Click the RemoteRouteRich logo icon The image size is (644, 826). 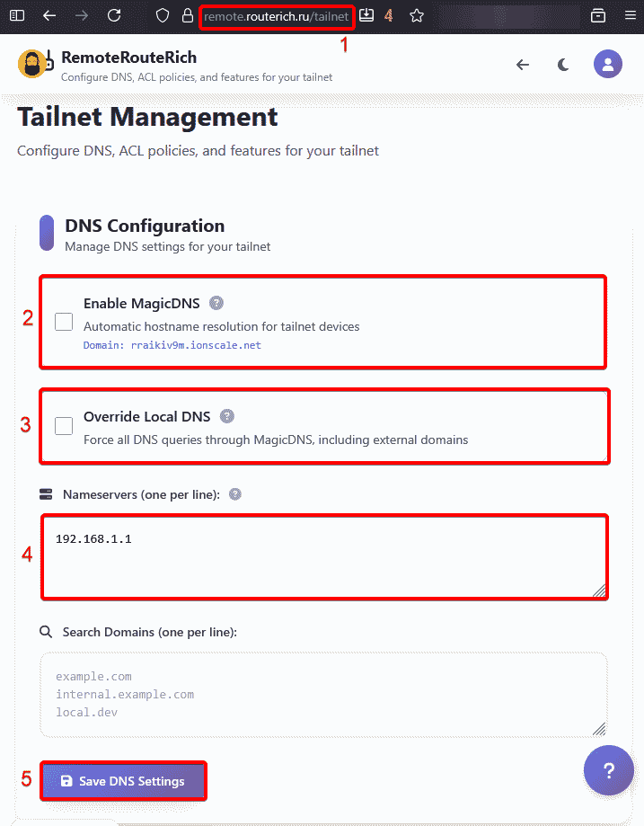pyautogui.click(x=34, y=64)
